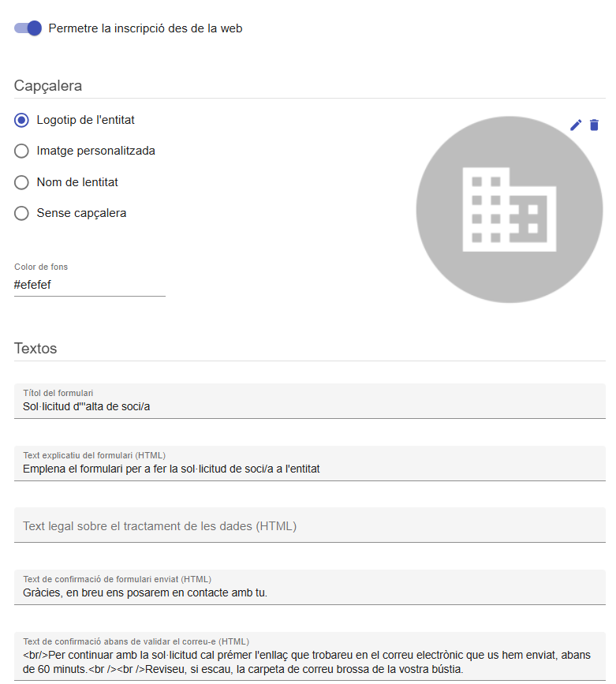This screenshot has height=684, width=616.
Task: Edit the Títol del formulari field
Action: coord(310,402)
